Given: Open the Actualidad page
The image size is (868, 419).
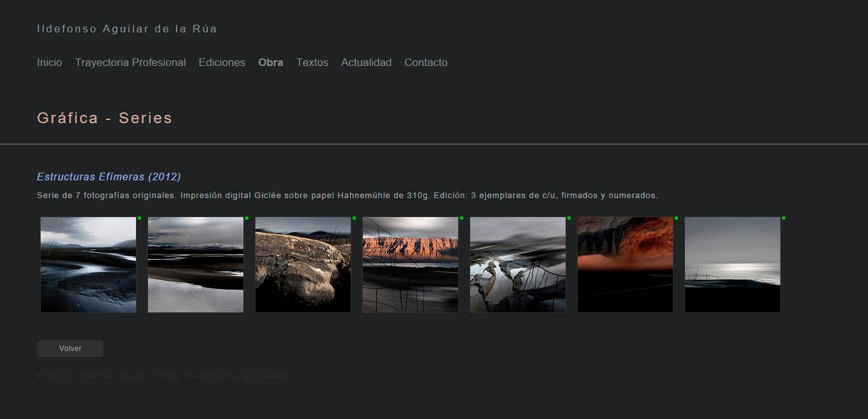Looking at the screenshot, I should pyautogui.click(x=366, y=62).
